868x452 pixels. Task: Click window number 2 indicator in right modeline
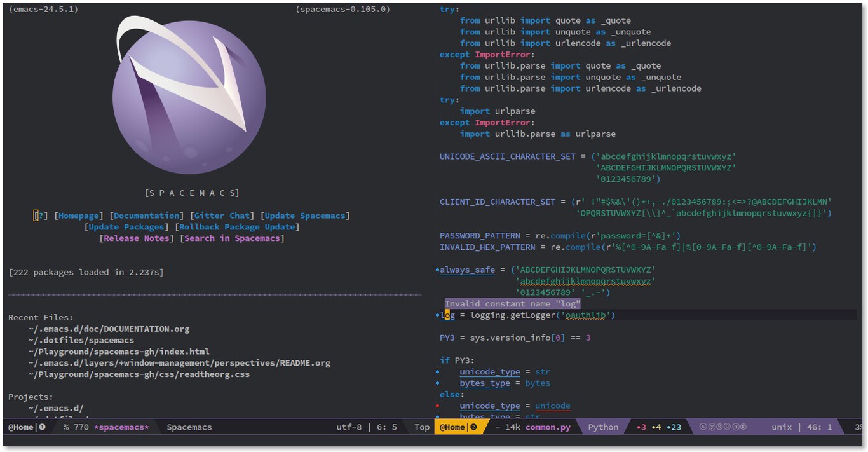click(x=473, y=427)
